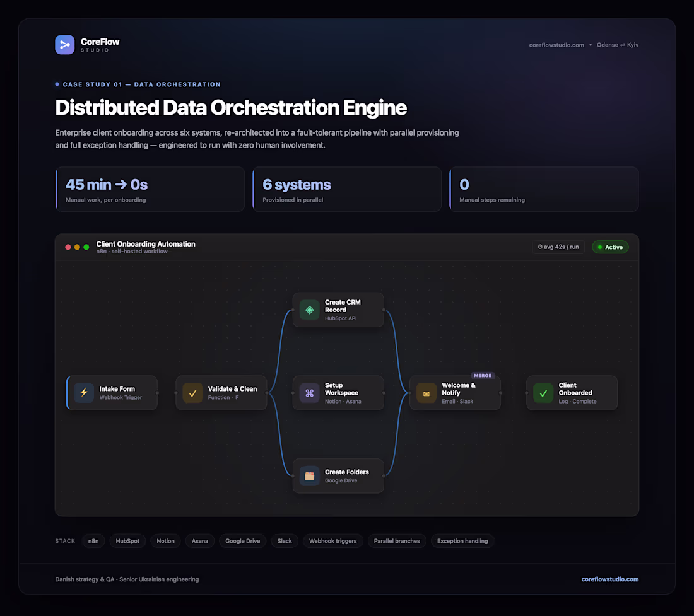Select the Create Folders node
This screenshot has width=694, height=616.
tap(338, 476)
